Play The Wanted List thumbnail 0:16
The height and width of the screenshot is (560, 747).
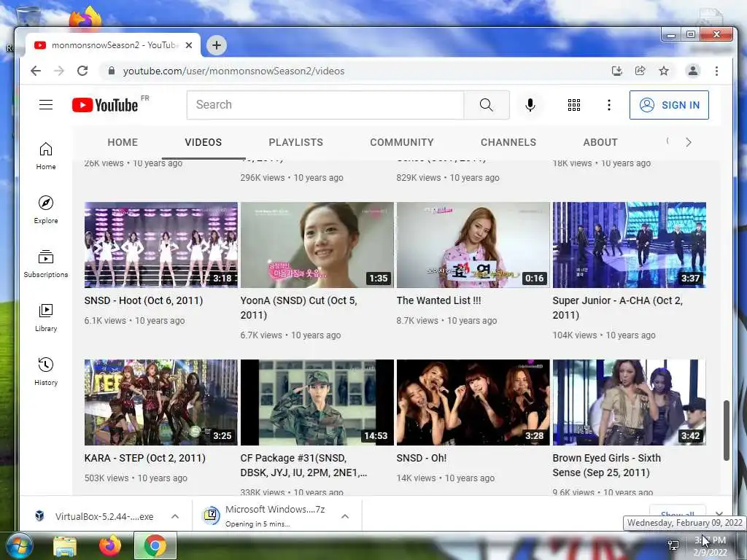click(473, 245)
